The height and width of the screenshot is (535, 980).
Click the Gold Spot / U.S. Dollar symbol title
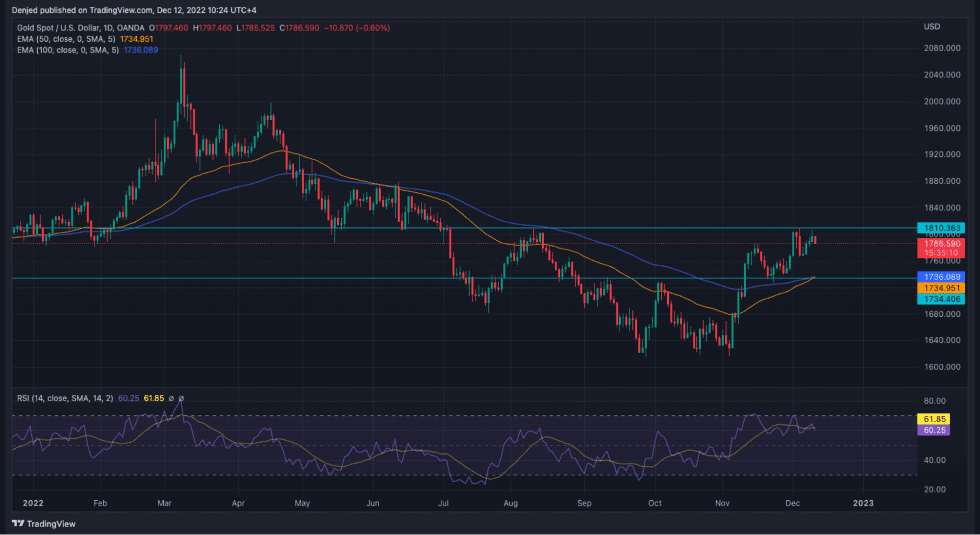click(80, 28)
